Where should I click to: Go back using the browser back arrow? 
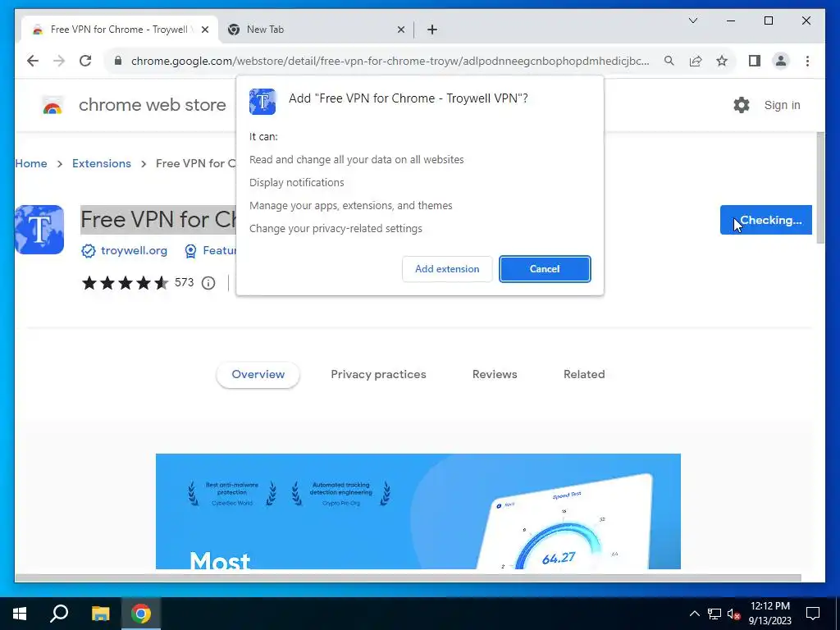tap(33, 61)
